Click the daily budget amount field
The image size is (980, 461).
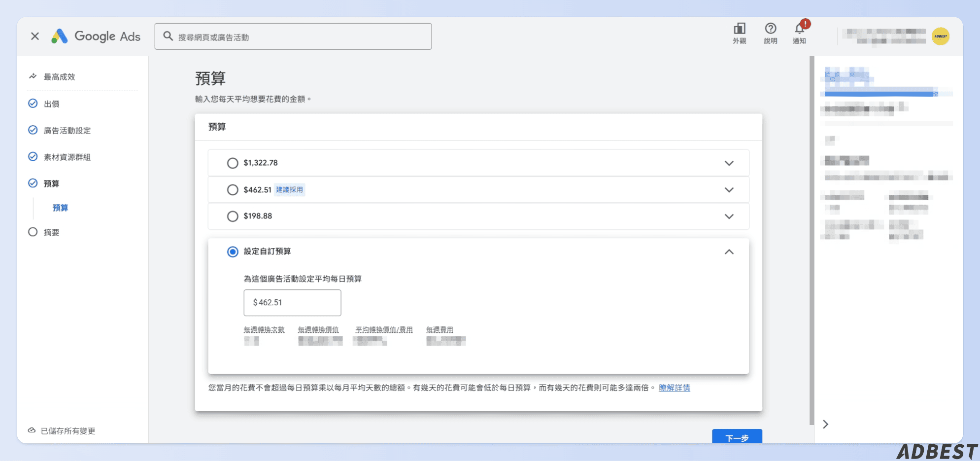292,303
